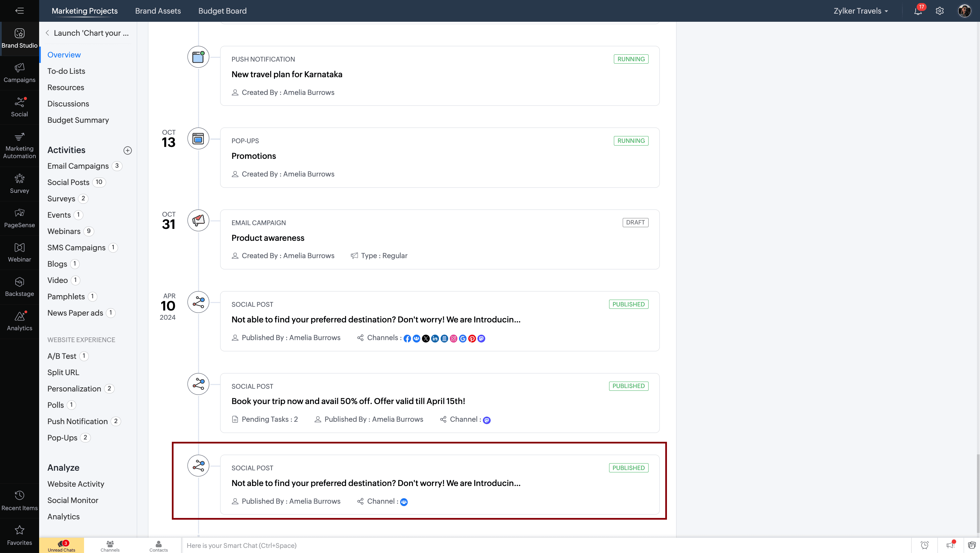Open the Budget Summary section
The height and width of the screenshot is (553, 980).
click(78, 120)
